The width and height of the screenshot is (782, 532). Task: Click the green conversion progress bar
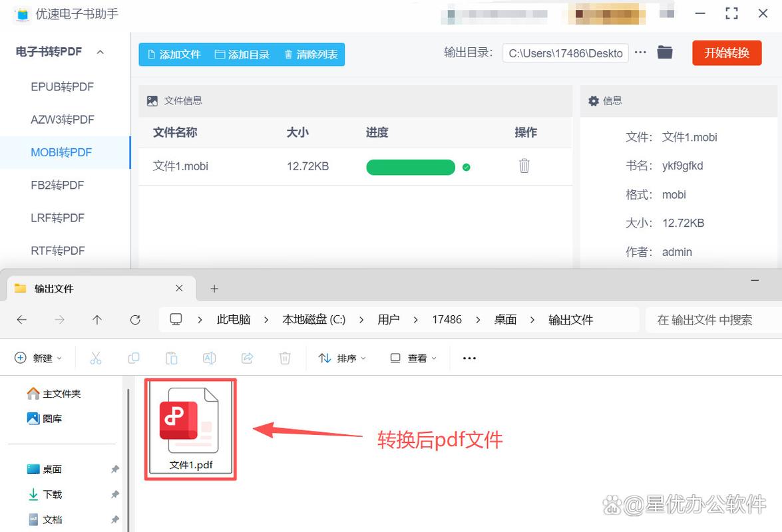pyautogui.click(x=410, y=167)
